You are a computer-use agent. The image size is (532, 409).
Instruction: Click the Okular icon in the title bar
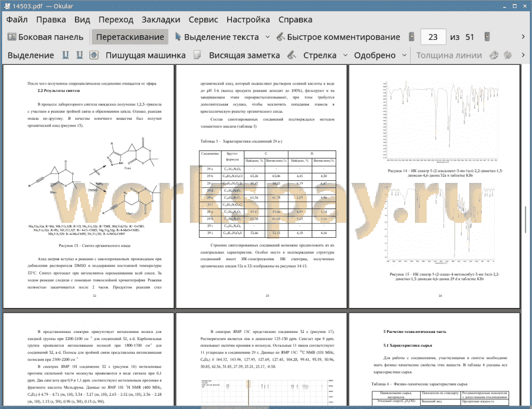click(x=6, y=6)
